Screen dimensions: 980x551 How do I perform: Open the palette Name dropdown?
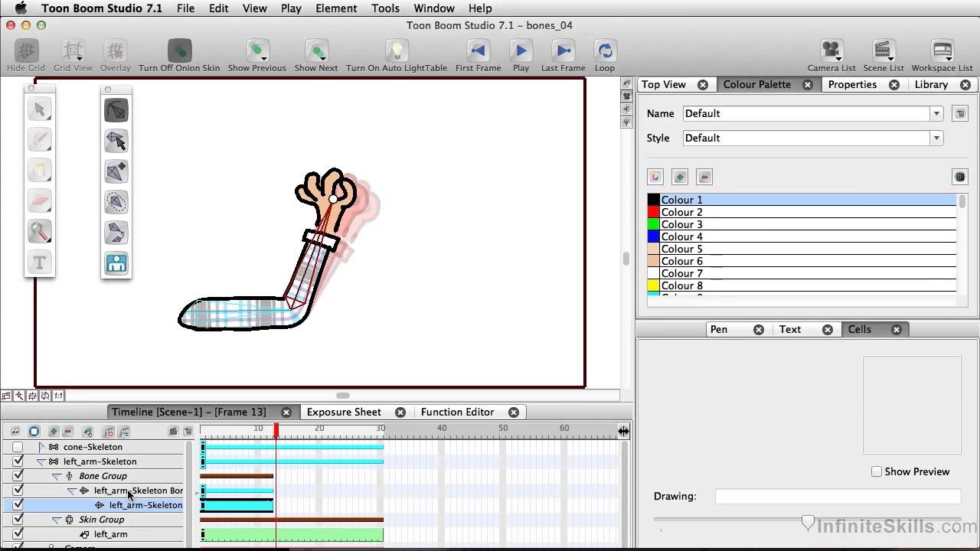pos(936,113)
